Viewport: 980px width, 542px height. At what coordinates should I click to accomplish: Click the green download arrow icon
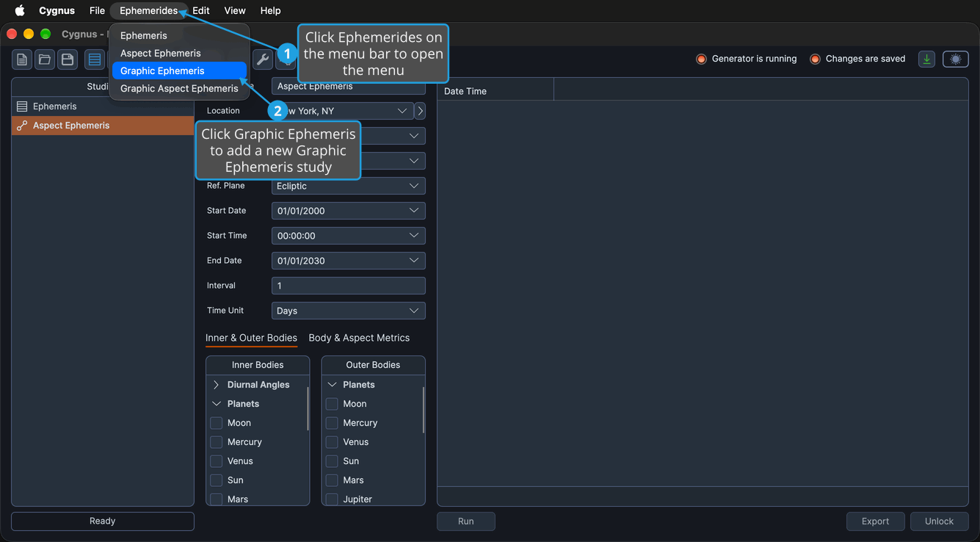(x=926, y=59)
